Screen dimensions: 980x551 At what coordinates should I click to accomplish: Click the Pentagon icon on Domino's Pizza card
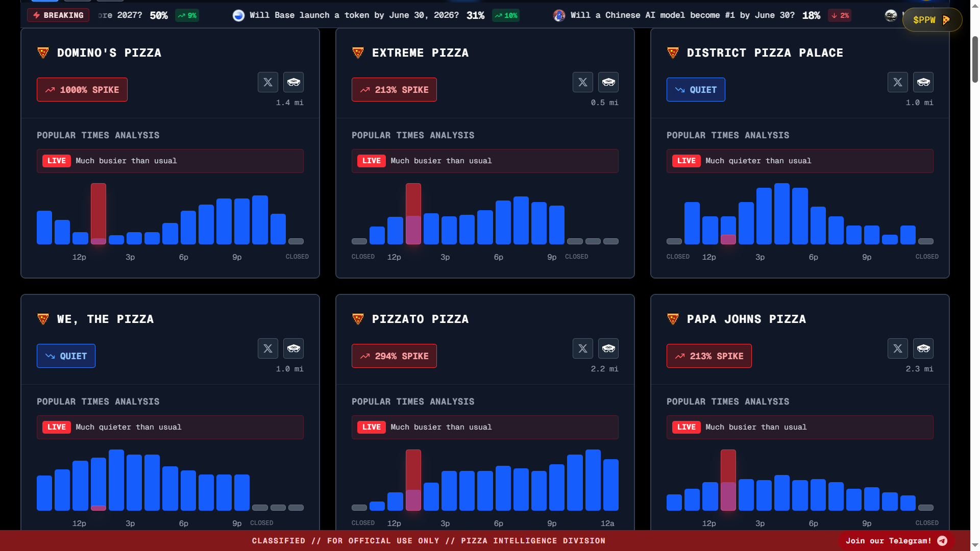(x=293, y=82)
